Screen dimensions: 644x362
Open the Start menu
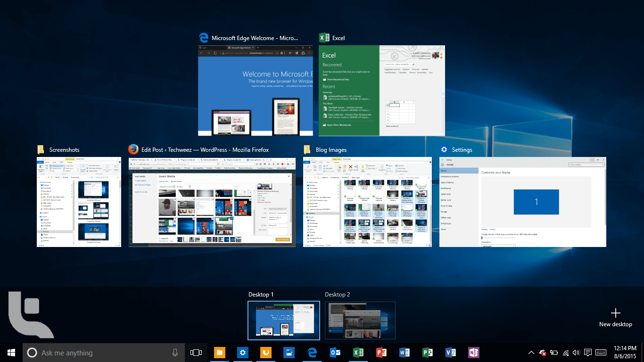tap(11, 353)
